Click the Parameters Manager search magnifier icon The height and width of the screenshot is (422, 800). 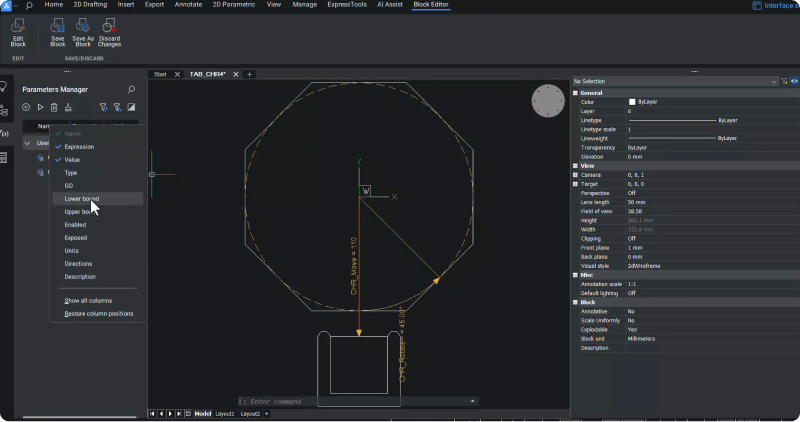pyautogui.click(x=131, y=90)
